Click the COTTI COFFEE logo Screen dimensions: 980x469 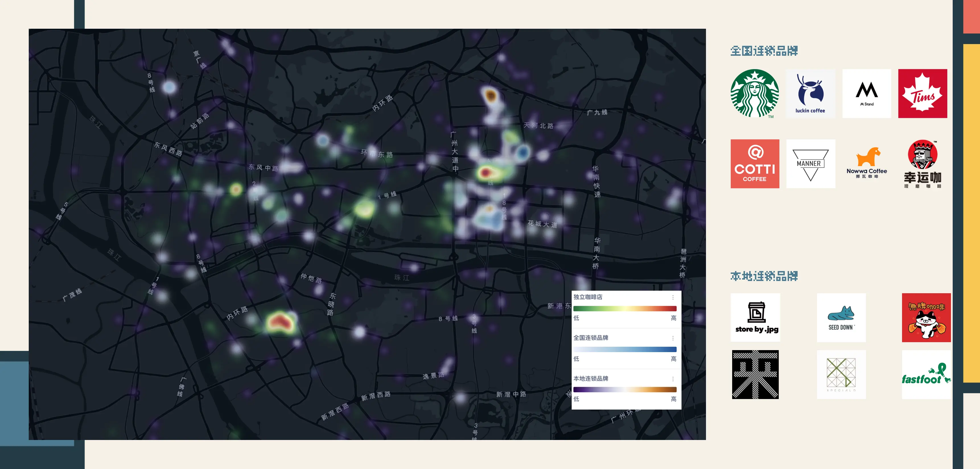[754, 164]
